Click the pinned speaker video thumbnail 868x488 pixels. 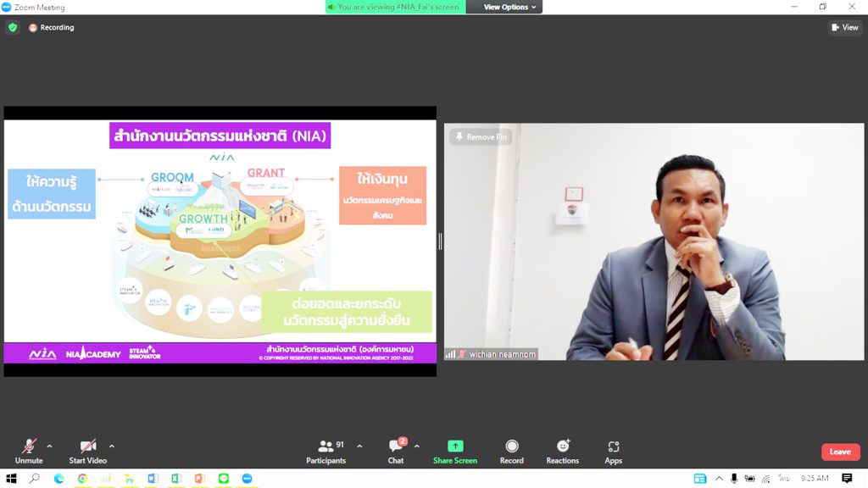(x=654, y=241)
